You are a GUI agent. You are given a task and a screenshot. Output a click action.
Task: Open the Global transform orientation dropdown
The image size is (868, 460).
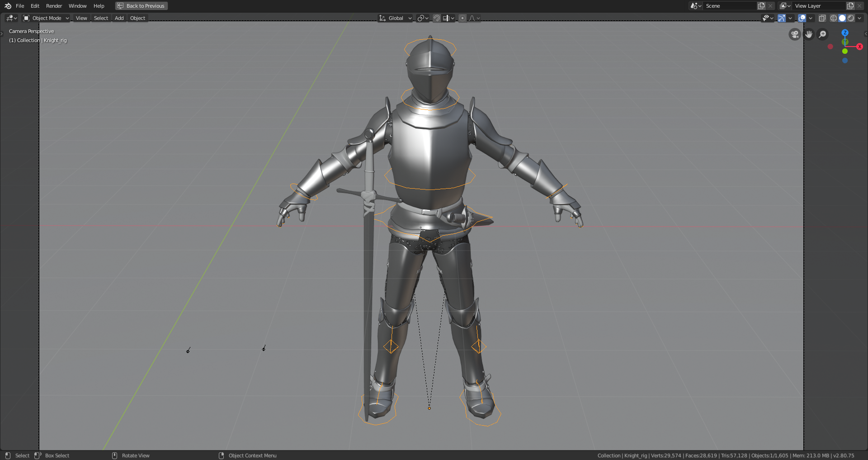(396, 18)
